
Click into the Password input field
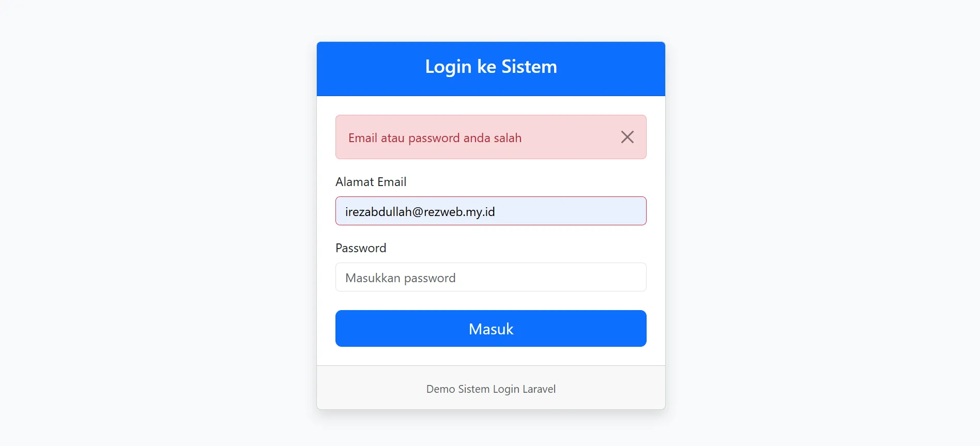coord(491,277)
